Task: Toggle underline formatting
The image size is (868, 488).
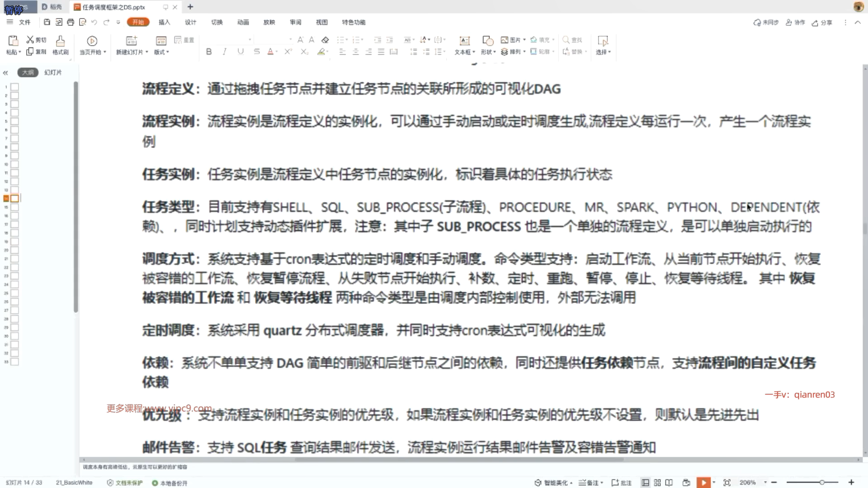Action: point(241,52)
